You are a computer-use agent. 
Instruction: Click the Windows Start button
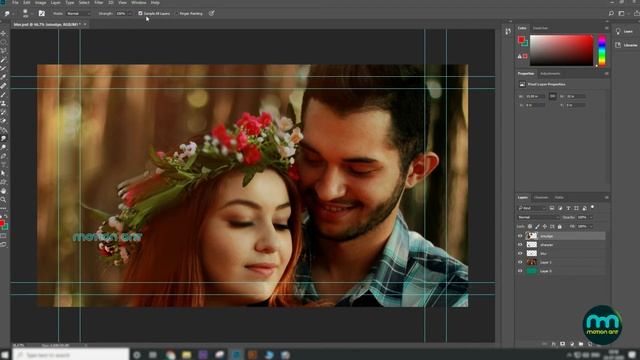tap(5, 355)
